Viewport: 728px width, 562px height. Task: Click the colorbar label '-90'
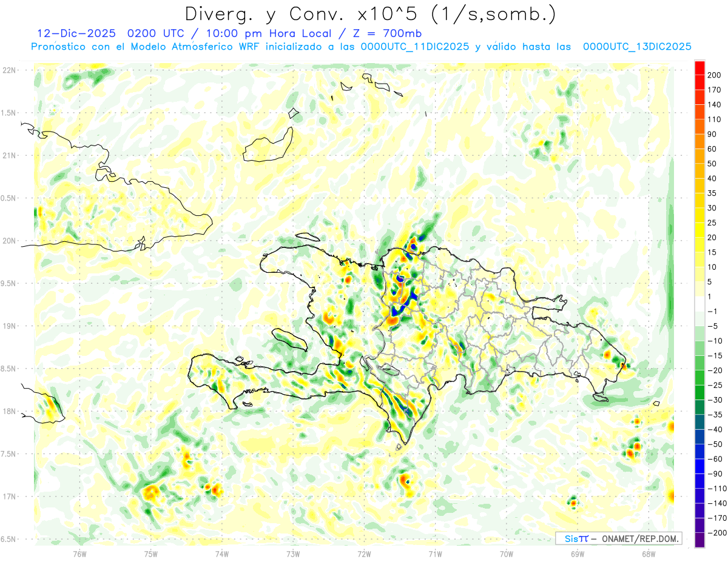(714, 473)
